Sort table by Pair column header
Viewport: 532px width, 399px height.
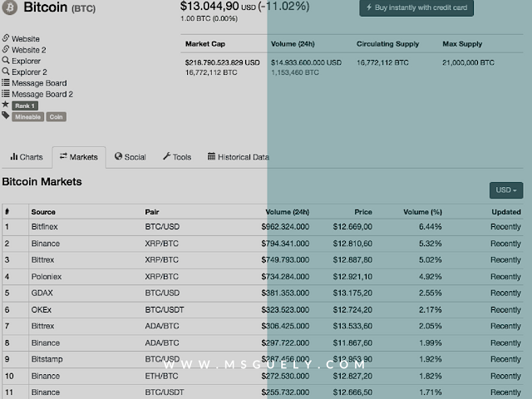pos(152,212)
